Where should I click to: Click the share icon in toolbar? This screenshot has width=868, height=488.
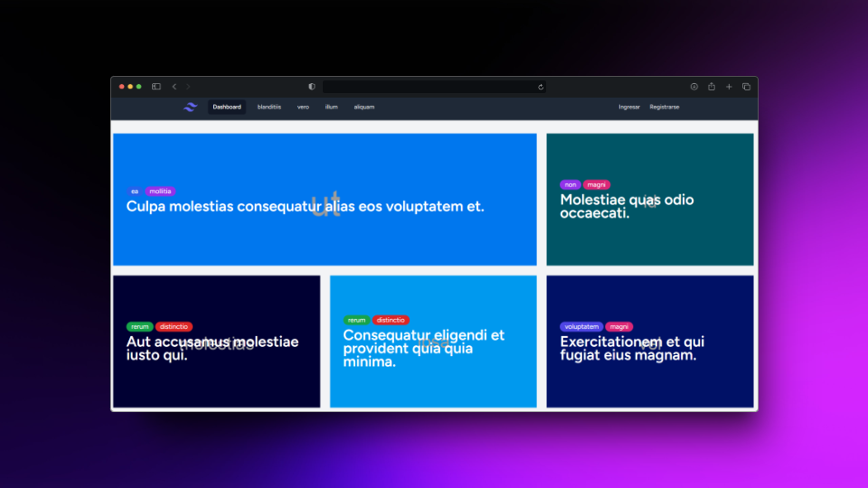click(712, 87)
